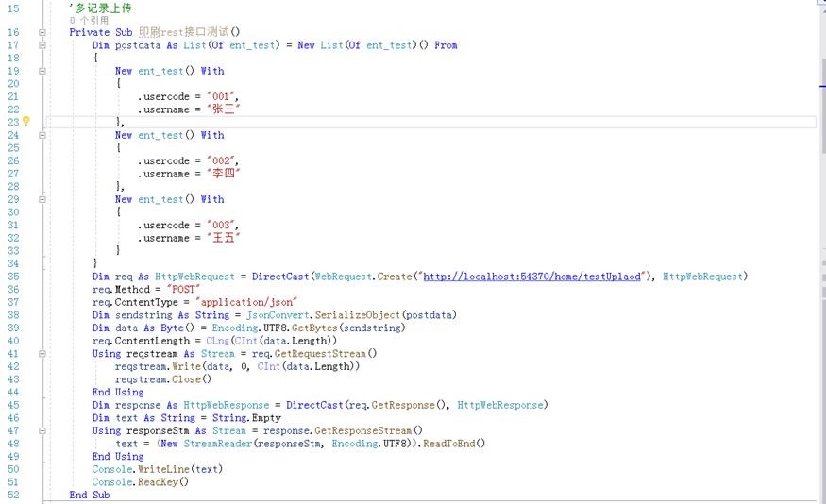Click the string literal "002"
This screenshot has height=504, width=826.
[221, 160]
